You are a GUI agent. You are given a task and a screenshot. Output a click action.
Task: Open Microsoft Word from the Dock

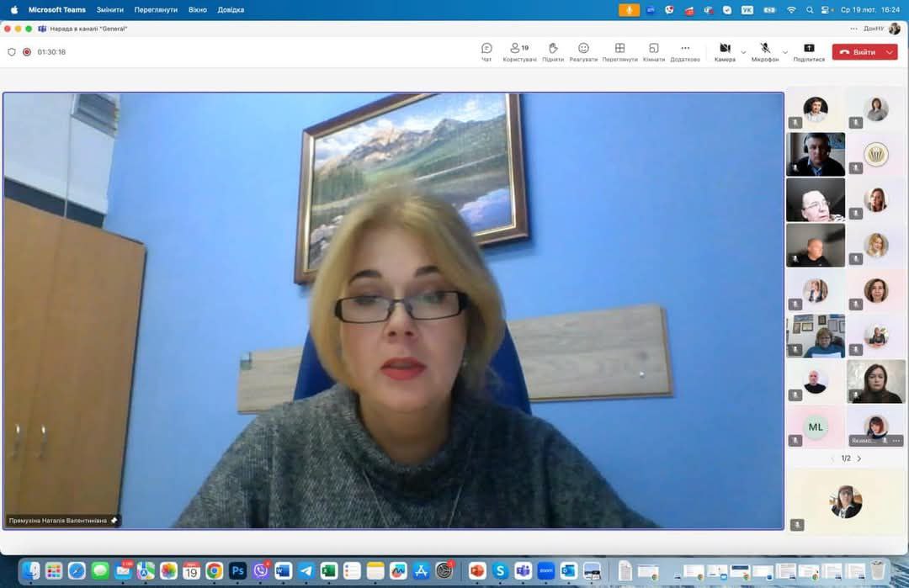283,571
